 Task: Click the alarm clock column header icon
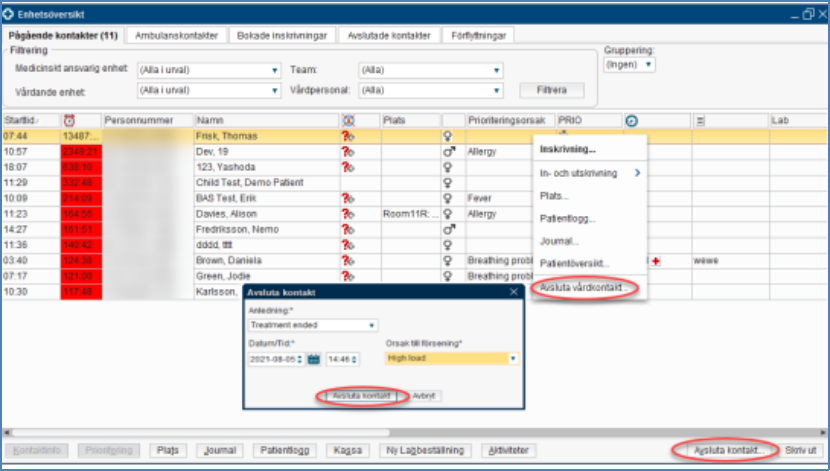coord(68,120)
